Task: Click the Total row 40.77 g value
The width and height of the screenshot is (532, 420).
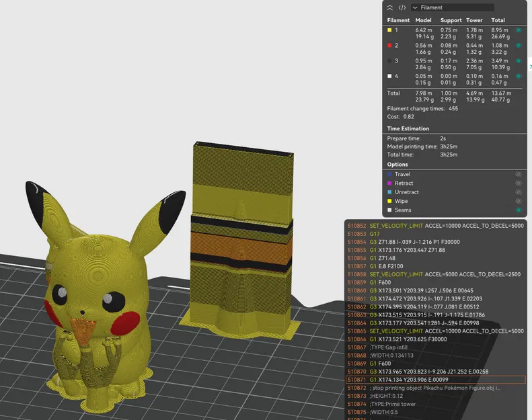Action: pyautogui.click(x=500, y=99)
